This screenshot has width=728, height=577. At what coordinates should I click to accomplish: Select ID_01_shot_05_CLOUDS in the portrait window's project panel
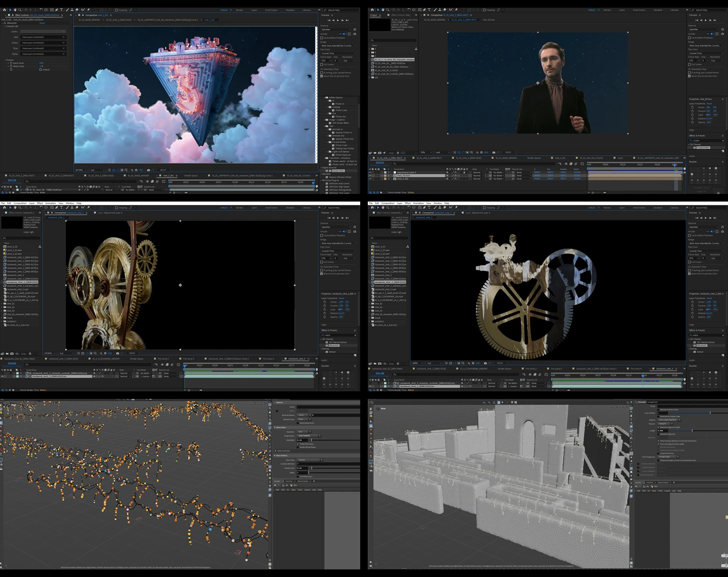point(386,70)
